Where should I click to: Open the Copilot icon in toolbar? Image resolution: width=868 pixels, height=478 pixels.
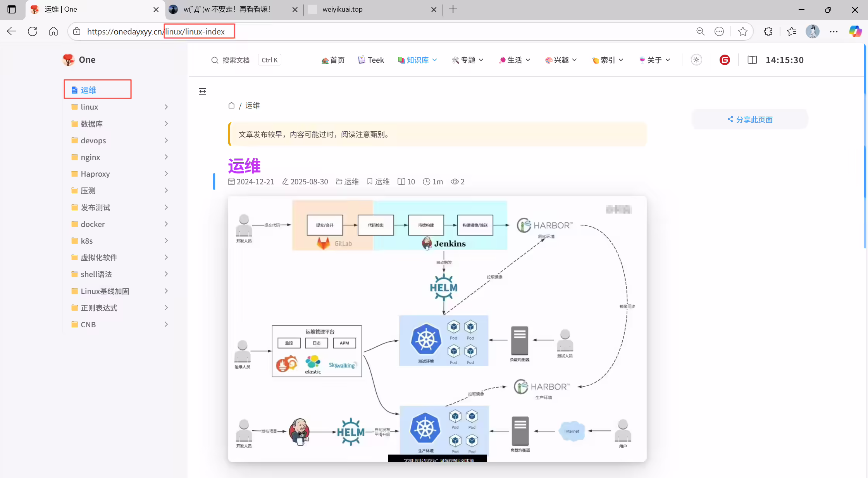[x=855, y=31]
